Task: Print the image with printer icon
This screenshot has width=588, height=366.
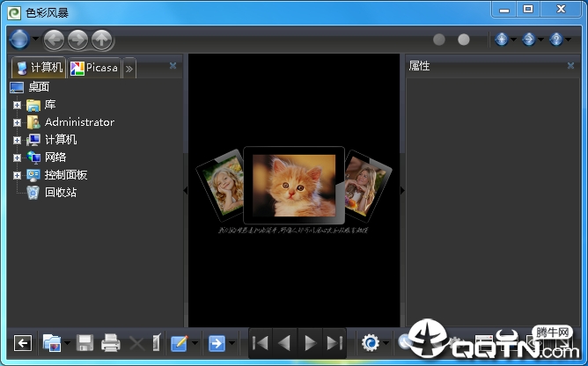Action: point(111,343)
